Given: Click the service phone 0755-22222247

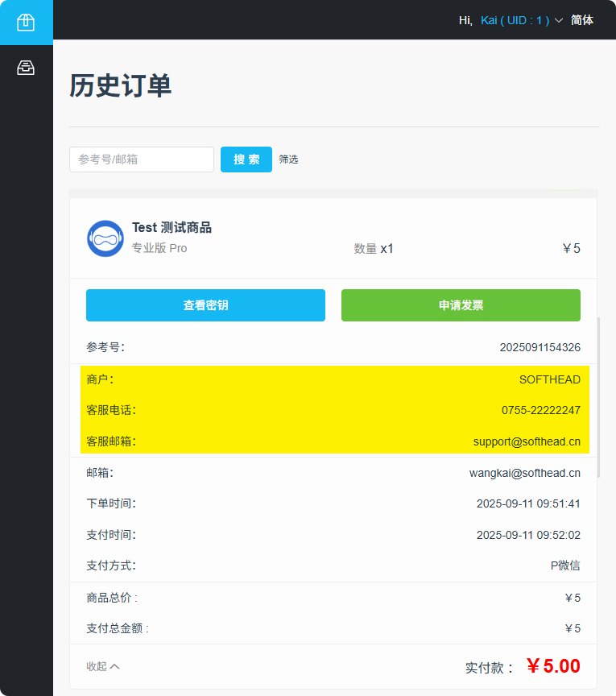Looking at the screenshot, I should point(540,410).
